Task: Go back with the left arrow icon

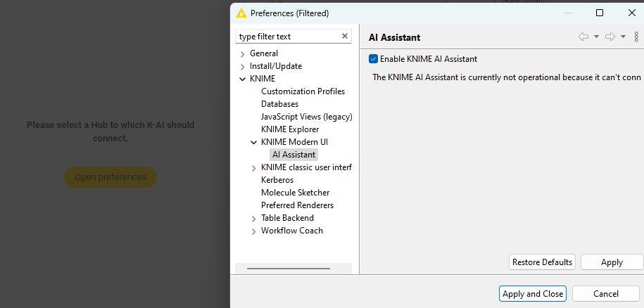Action: [x=583, y=37]
